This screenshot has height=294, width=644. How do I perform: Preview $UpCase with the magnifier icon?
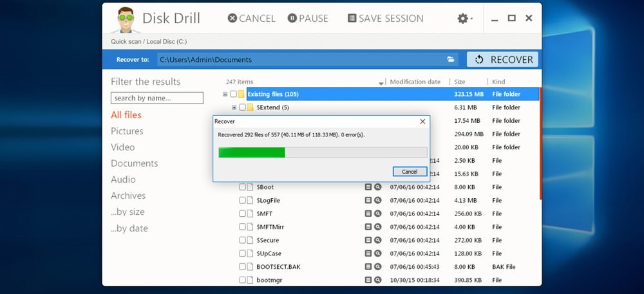378,253
